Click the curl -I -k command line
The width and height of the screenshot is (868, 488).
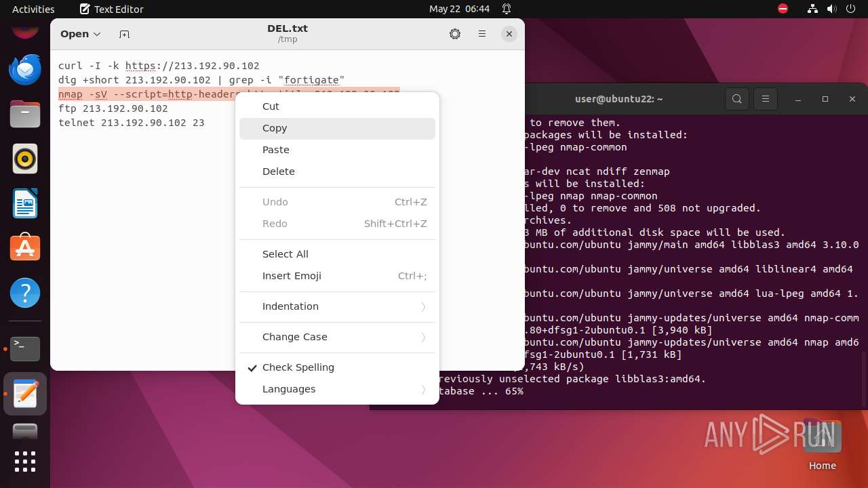[x=159, y=66]
